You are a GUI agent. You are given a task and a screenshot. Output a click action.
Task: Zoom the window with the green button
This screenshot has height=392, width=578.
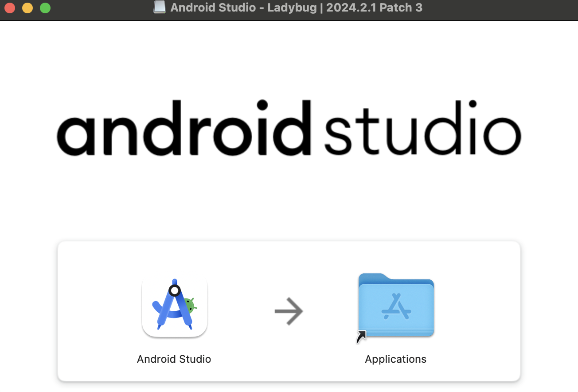pos(45,8)
